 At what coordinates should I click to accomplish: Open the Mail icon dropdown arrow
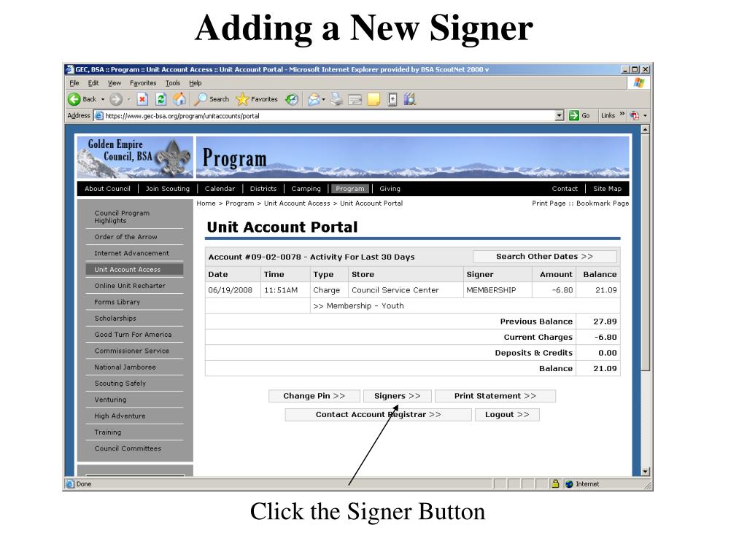click(x=323, y=99)
